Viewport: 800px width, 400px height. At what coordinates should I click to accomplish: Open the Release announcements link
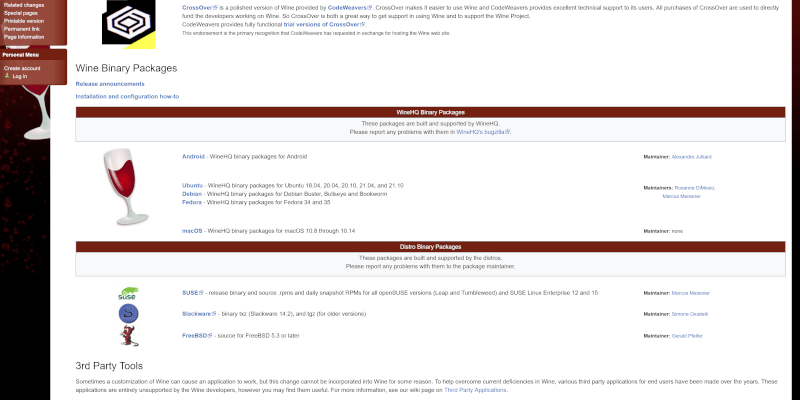[x=110, y=84]
